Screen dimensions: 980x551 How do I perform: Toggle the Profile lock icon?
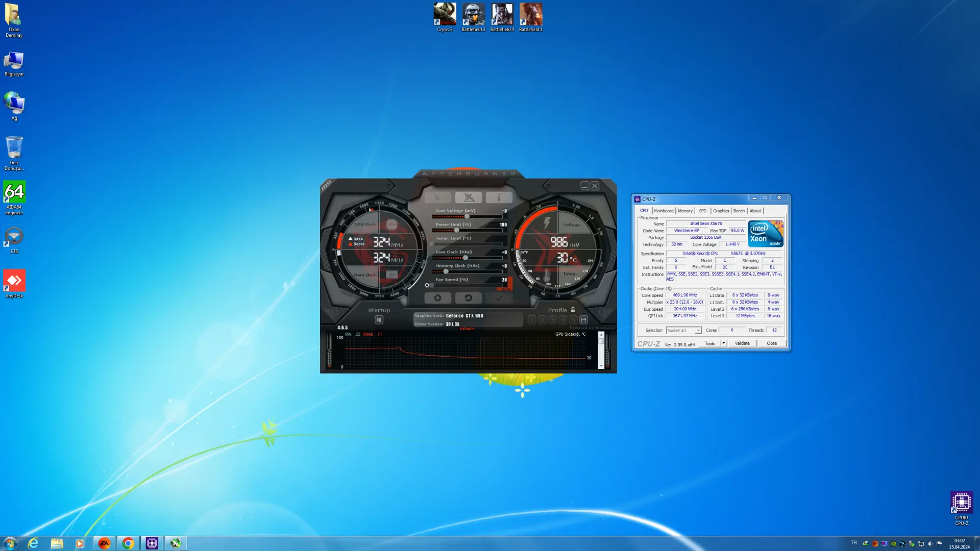[x=573, y=310]
